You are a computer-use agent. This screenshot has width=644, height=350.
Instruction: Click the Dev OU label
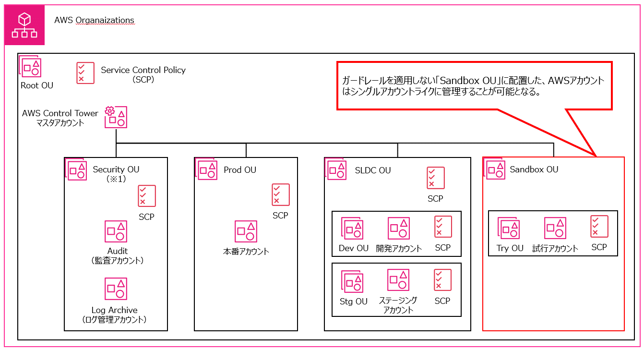click(x=354, y=248)
